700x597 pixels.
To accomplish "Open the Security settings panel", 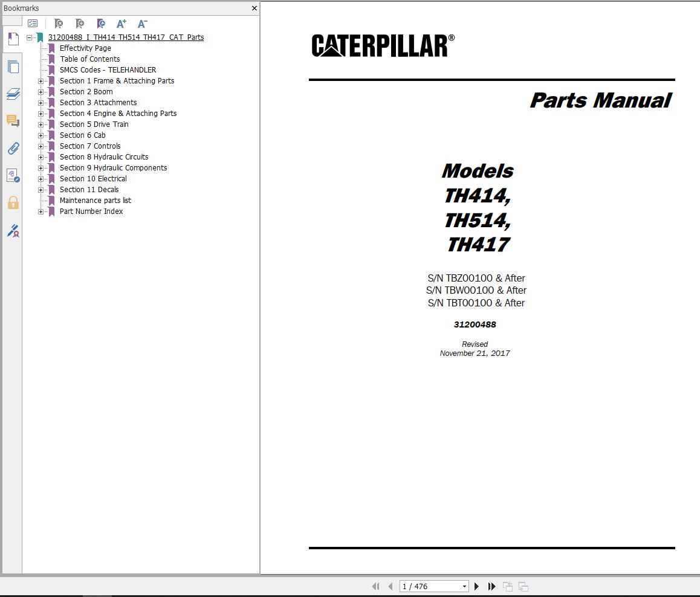I will pos(13,202).
